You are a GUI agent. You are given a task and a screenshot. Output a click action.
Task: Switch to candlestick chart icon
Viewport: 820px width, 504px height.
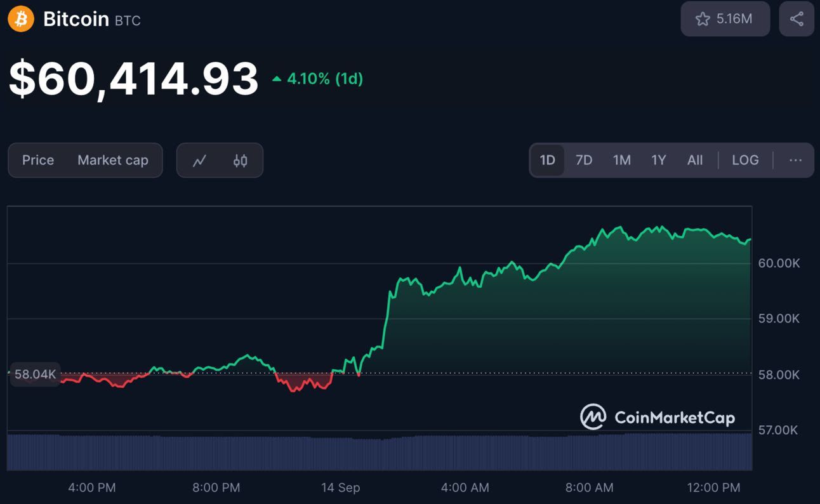[x=240, y=161]
